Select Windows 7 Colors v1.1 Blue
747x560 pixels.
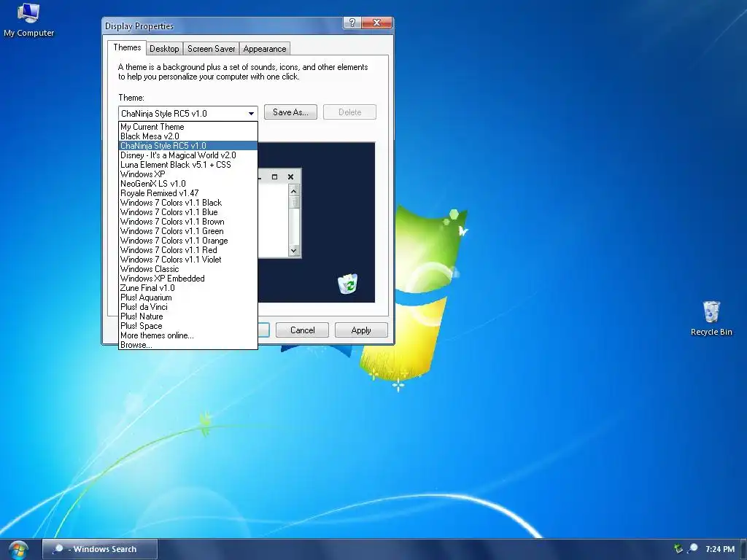click(x=187, y=212)
